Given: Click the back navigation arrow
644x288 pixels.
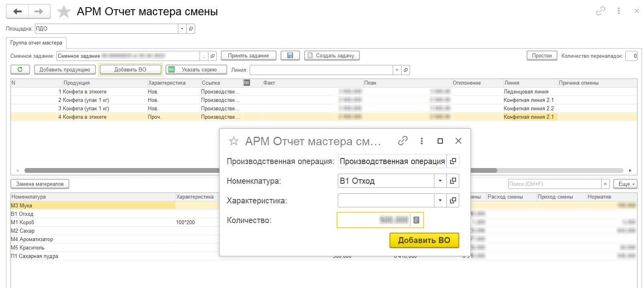Looking at the screenshot, I should tap(17, 12).
